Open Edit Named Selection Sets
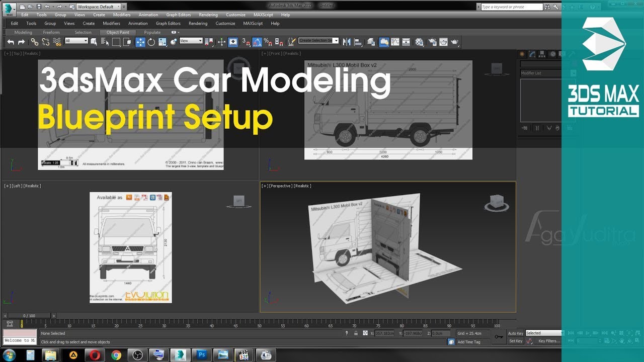Image resolution: width=644 pixels, height=362 pixels. pos(291,42)
